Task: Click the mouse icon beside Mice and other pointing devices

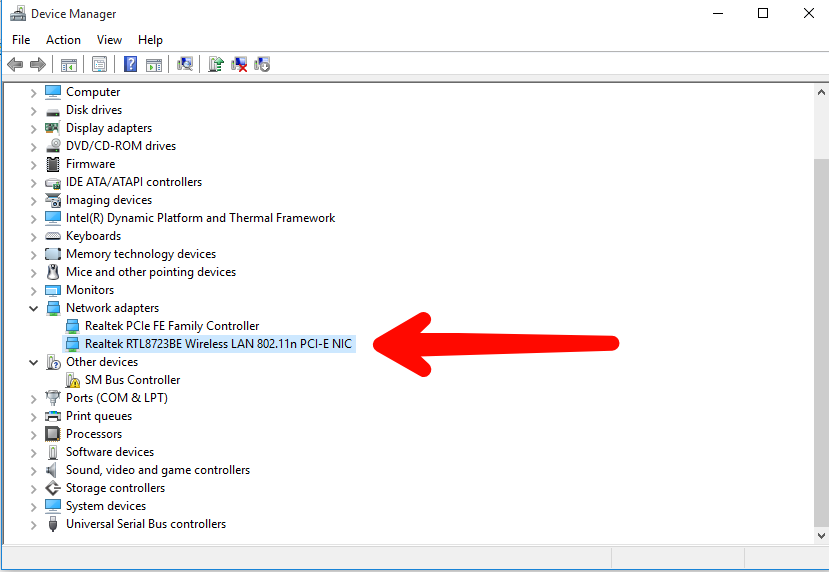Action: 53,272
